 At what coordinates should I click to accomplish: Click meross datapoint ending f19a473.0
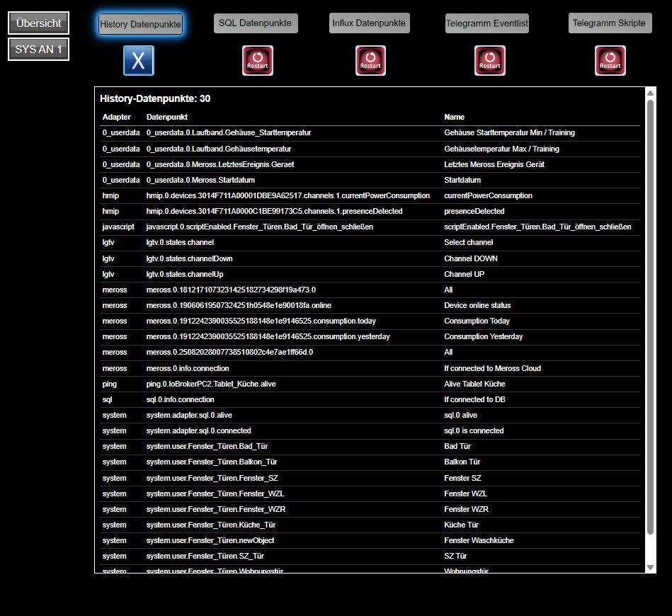pyautogui.click(x=231, y=290)
